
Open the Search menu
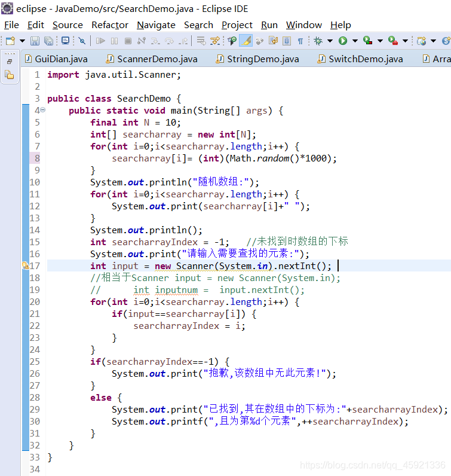[x=198, y=25]
